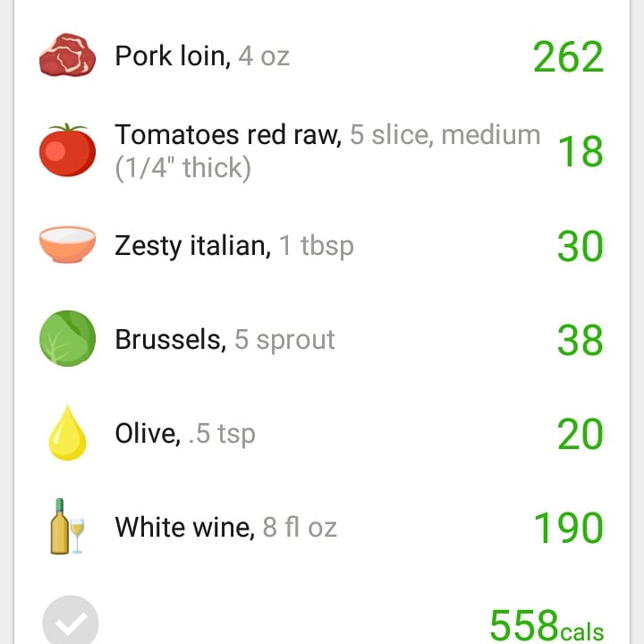Screen dimensions: 644x644
Task: Tap the white wine bottle icon
Action: pos(67,527)
